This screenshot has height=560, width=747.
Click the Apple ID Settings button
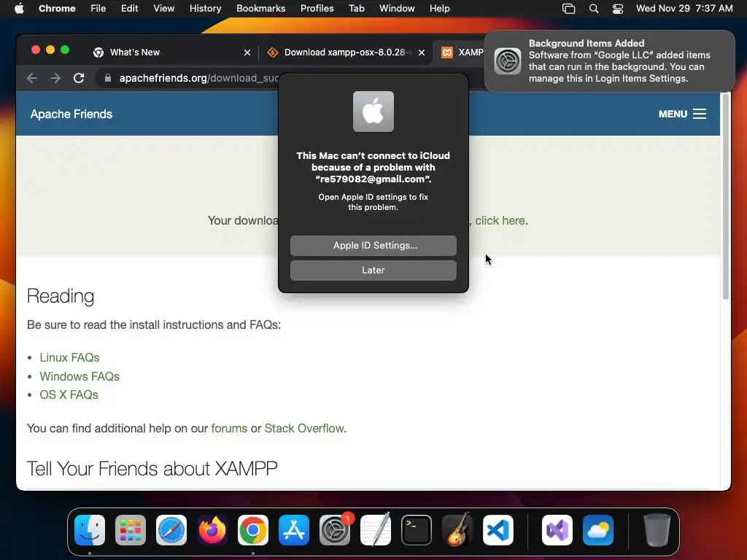point(373,246)
